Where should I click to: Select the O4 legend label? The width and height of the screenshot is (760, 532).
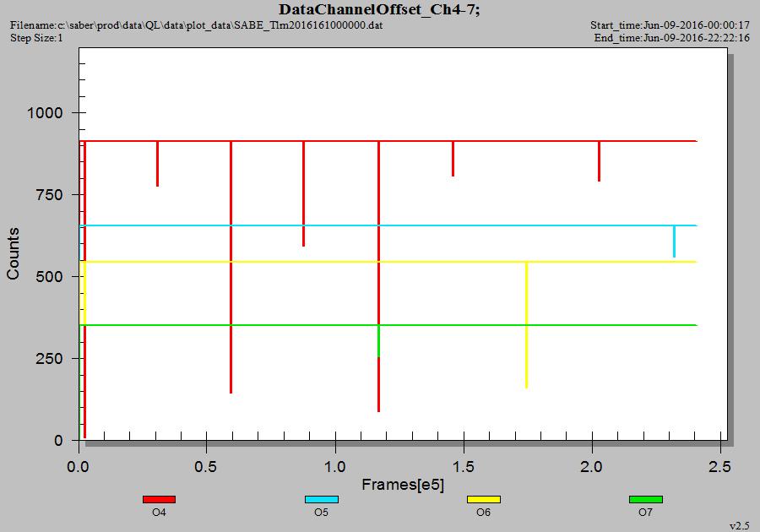(x=159, y=512)
